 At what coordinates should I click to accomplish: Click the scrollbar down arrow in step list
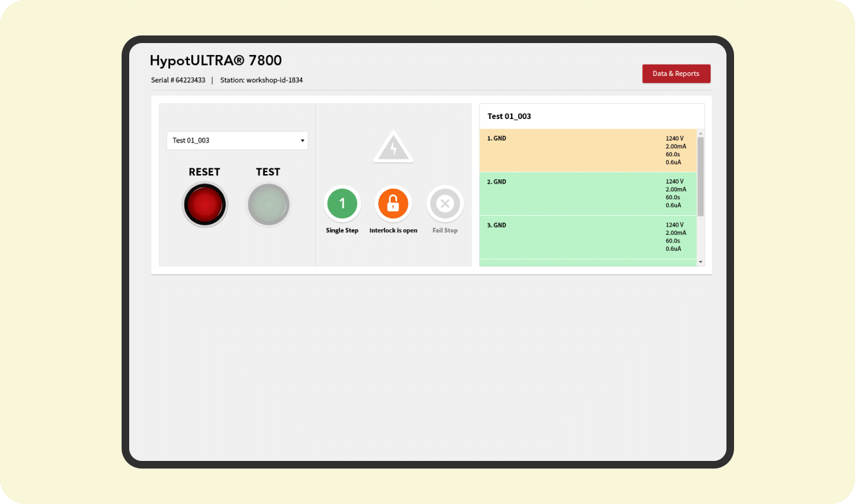(x=700, y=261)
